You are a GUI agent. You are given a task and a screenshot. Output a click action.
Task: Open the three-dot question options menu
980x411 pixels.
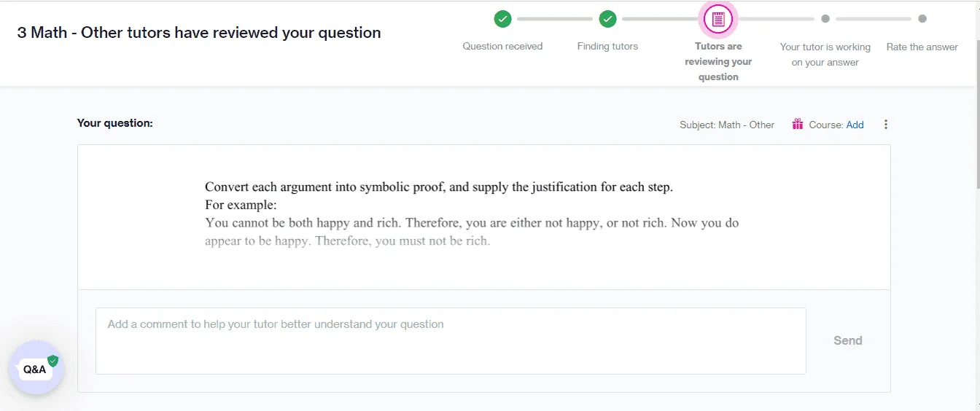(x=886, y=125)
